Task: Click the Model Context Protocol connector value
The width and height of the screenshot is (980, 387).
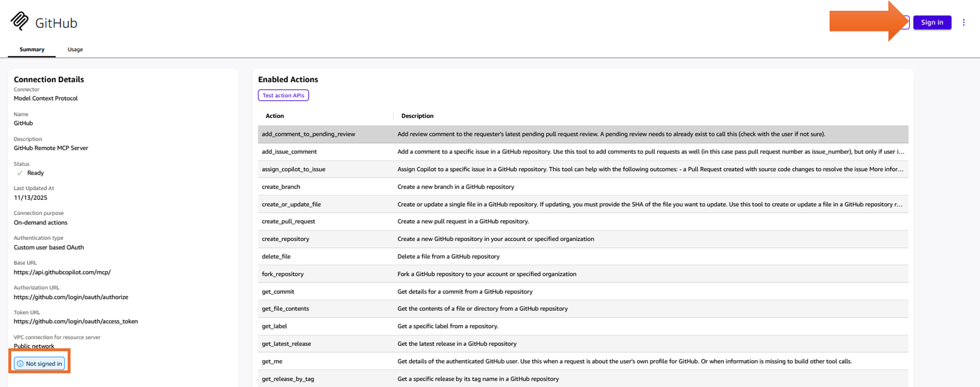Action: (x=46, y=98)
